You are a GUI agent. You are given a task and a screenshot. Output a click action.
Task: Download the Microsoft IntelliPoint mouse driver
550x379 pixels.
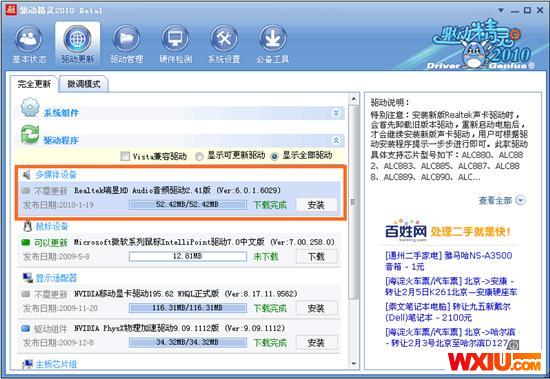click(316, 257)
